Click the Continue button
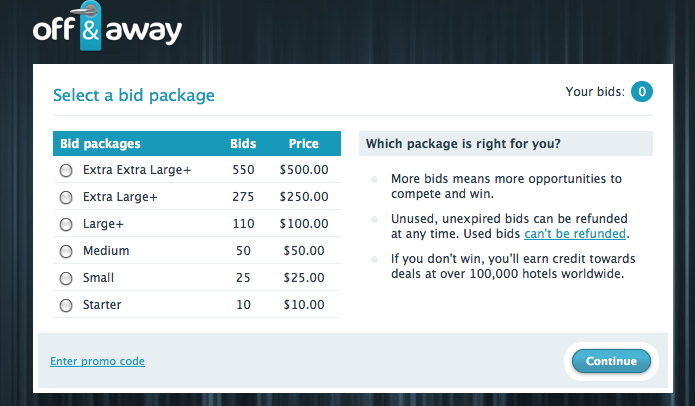695x406 pixels. point(611,361)
